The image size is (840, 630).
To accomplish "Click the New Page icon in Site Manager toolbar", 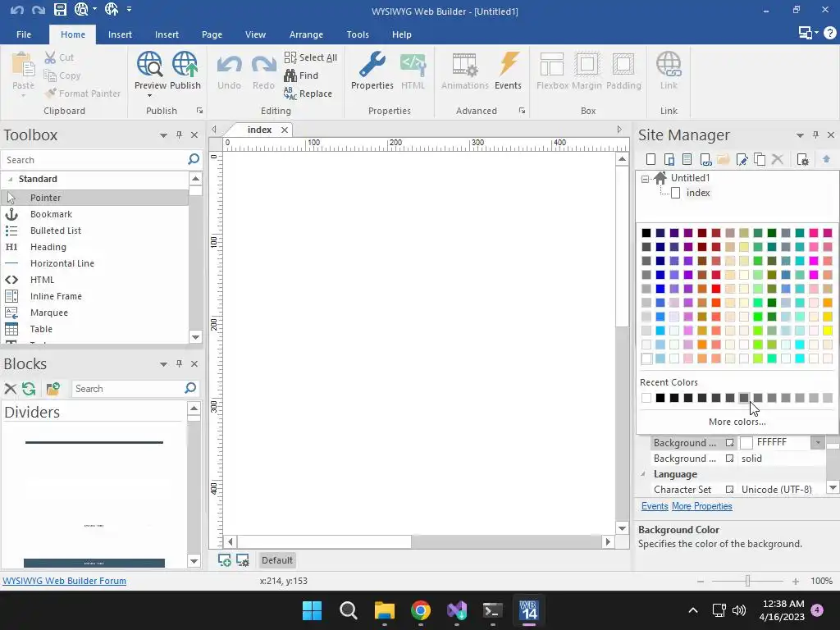I will [x=651, y=159].
